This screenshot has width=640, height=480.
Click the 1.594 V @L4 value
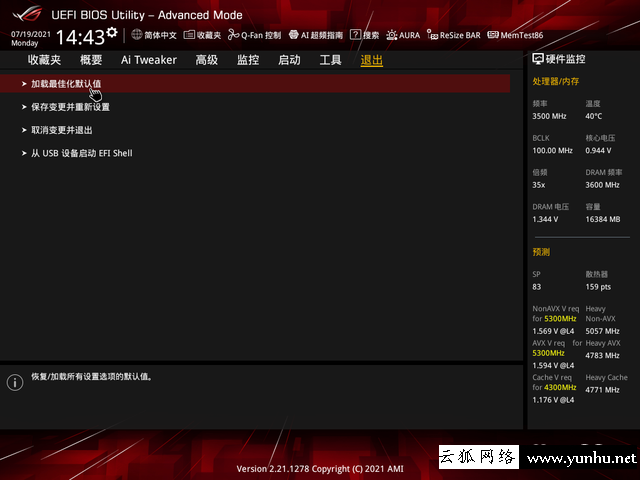click(553, 365)
